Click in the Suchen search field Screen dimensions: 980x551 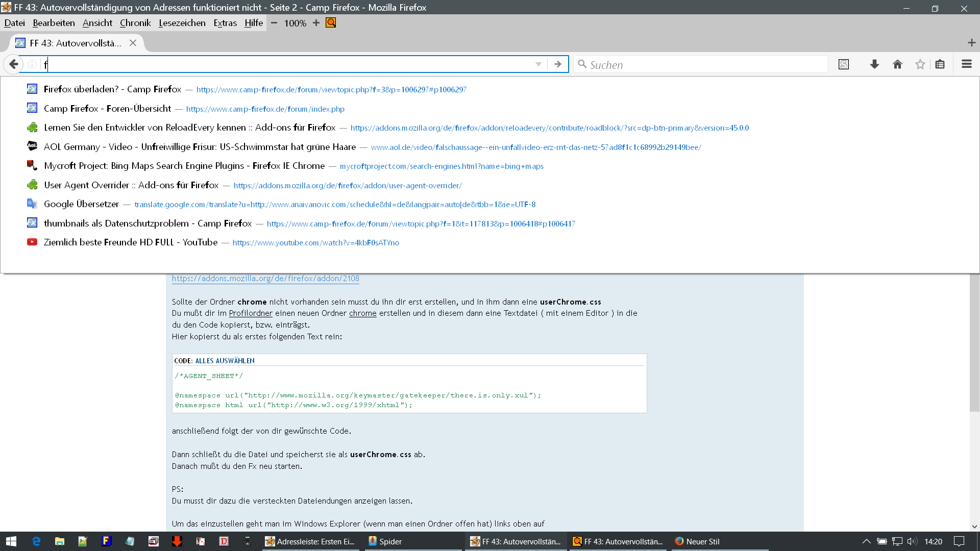[704, 65]
